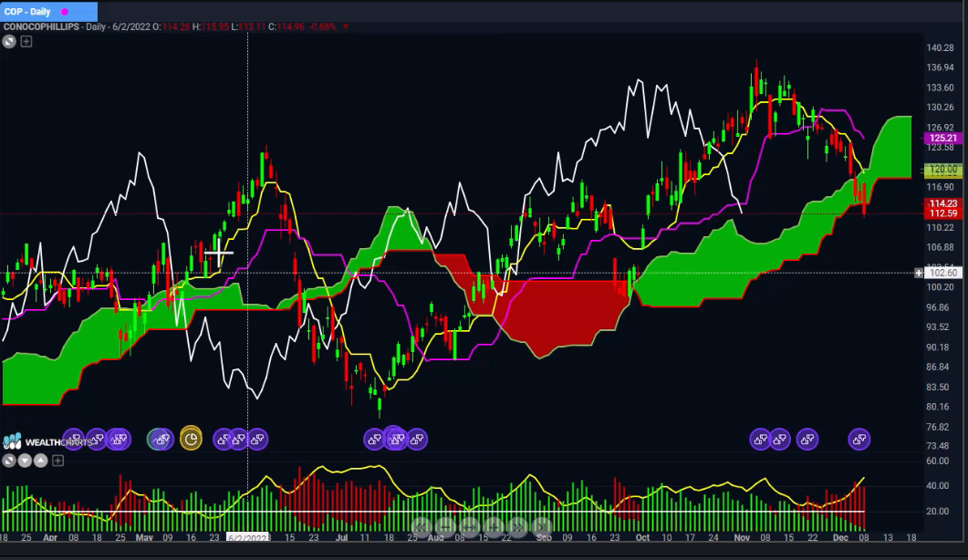Click the red 112.59 price label
The width and height of the screenshot is (968, 560).
tap(942, 213)
